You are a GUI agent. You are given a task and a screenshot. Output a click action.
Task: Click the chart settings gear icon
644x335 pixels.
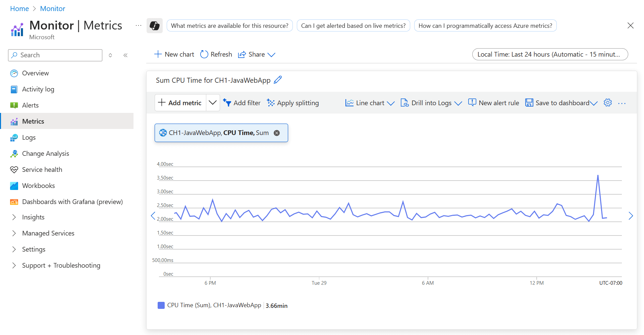608,103
